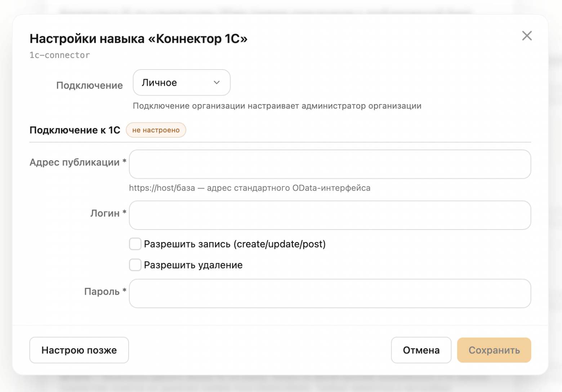Click the «не настроено» status badge
Screen dimensions: 562x392
click(x=156, y=130)
